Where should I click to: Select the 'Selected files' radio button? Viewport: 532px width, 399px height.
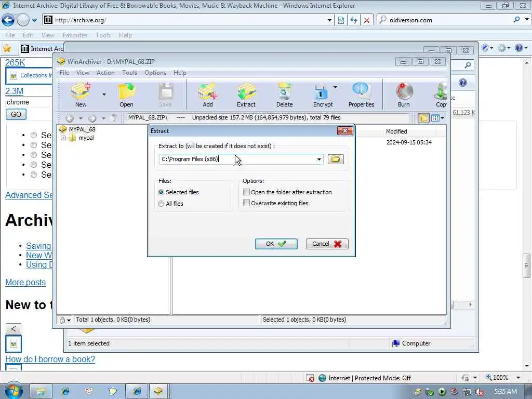click(x=161, y=192)
